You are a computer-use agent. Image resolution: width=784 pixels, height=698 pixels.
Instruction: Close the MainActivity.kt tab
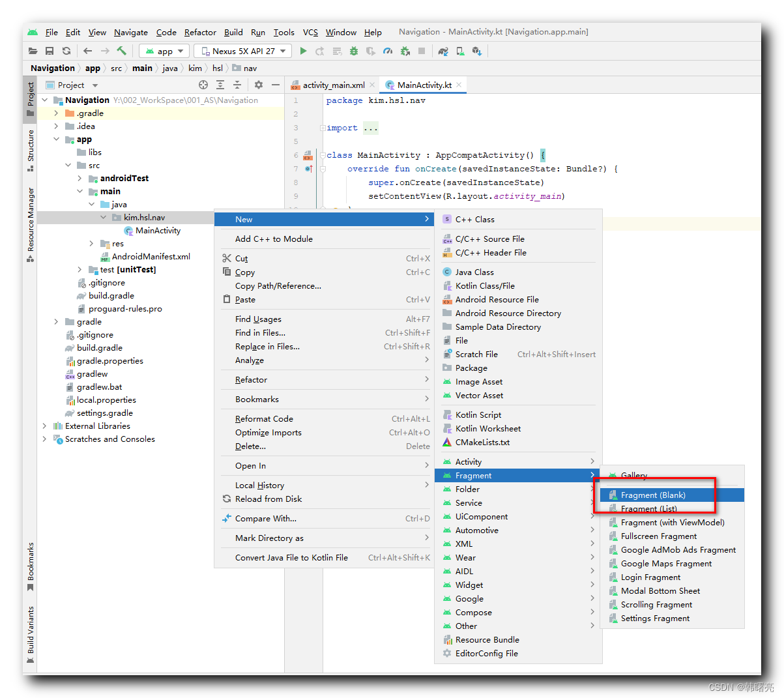point(459,85)
